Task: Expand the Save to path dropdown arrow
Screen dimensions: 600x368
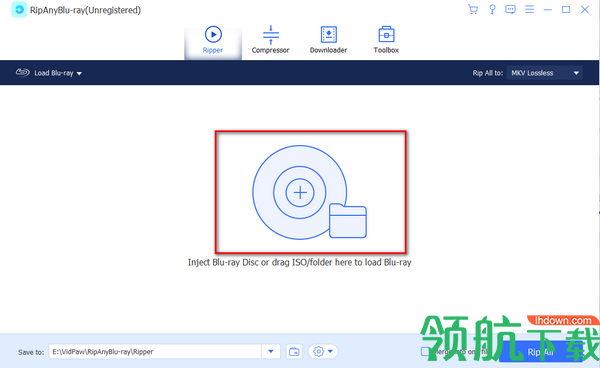Action: tap(271, 351)
